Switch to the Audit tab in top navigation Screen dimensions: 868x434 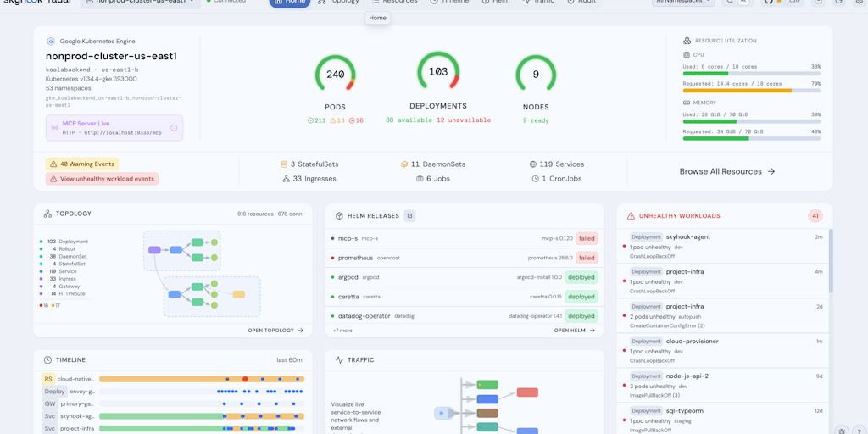pyautogui.click(x=581, y=3)
